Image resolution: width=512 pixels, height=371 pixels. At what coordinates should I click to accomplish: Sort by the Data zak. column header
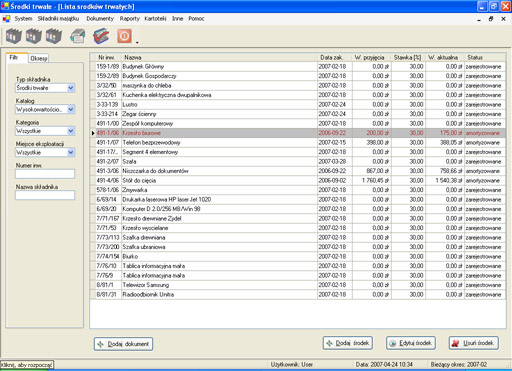(x=335, y=57)
